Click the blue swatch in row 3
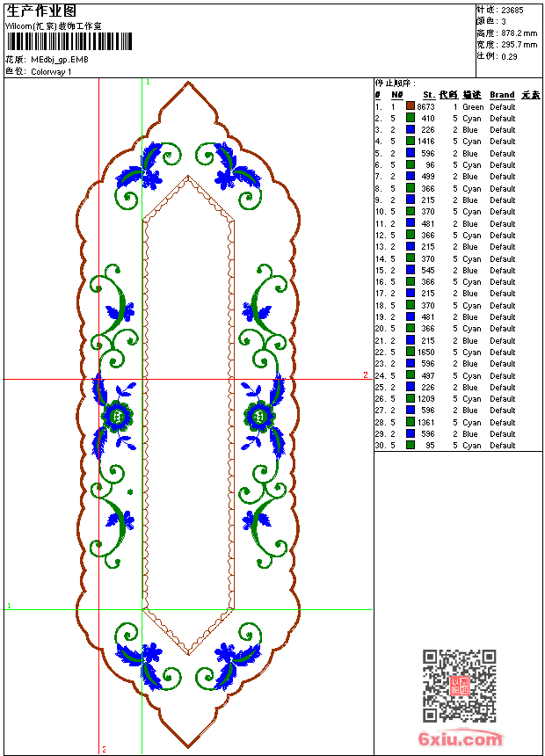Viewport: 545px width, 756px height. pos(411,129)
